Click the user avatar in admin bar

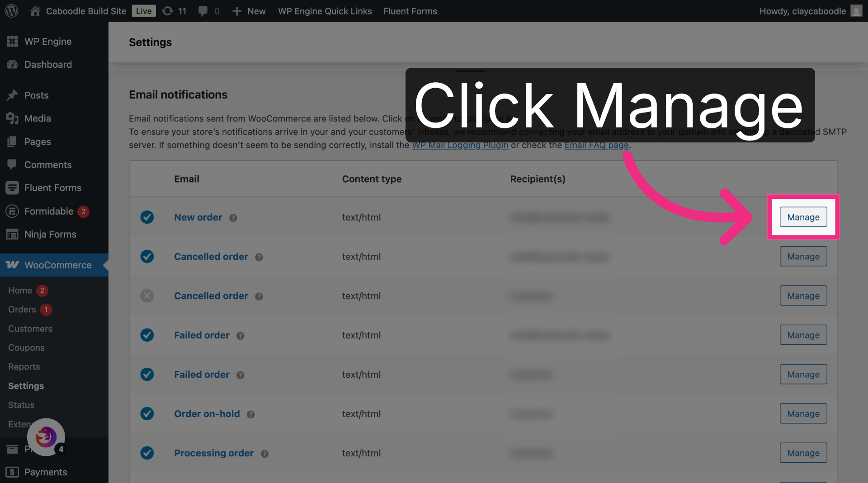856,11
